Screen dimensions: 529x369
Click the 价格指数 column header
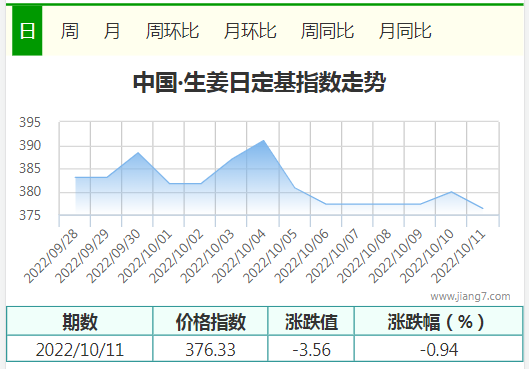211,321
